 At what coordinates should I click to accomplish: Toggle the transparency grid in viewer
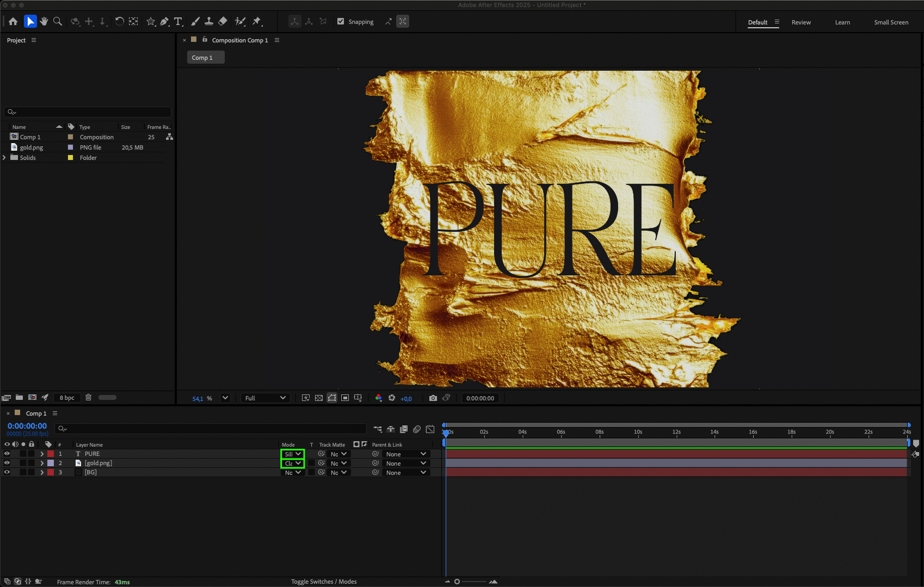pos(319,398)
